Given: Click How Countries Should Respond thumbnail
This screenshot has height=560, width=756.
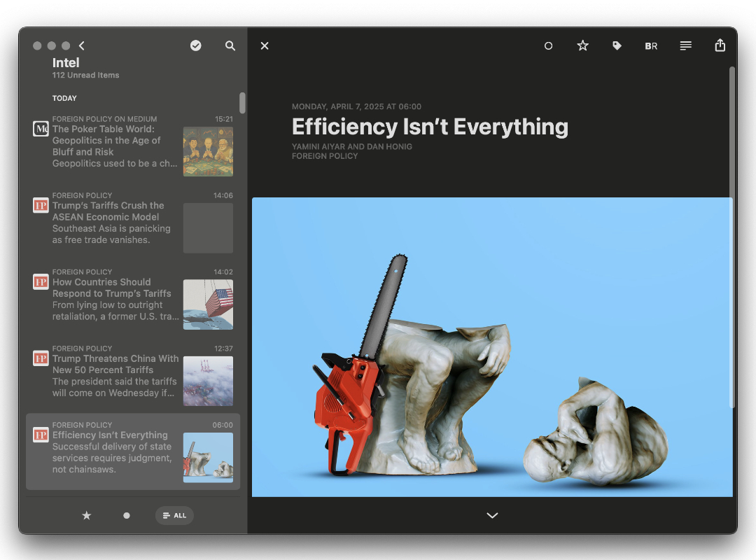Looking at the screenshot, I should click(208, 304).
